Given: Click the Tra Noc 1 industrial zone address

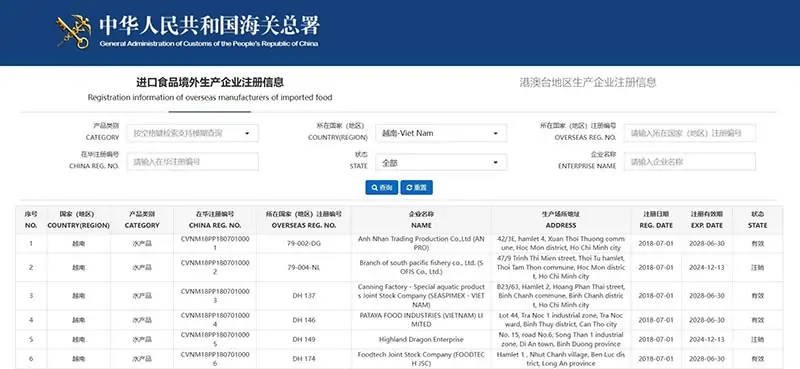Looking at the screenshot, I should 561,320.
